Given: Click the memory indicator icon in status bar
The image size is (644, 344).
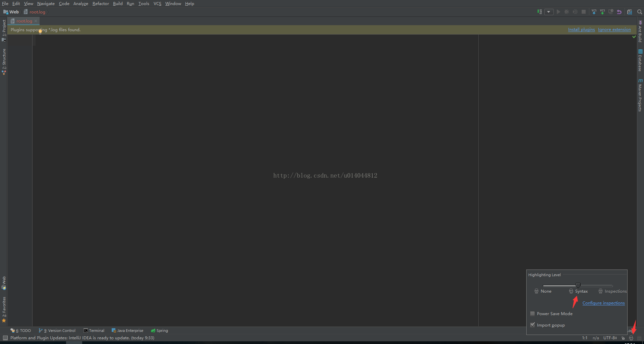Looking at the screenshot, I should pos(639,338).
